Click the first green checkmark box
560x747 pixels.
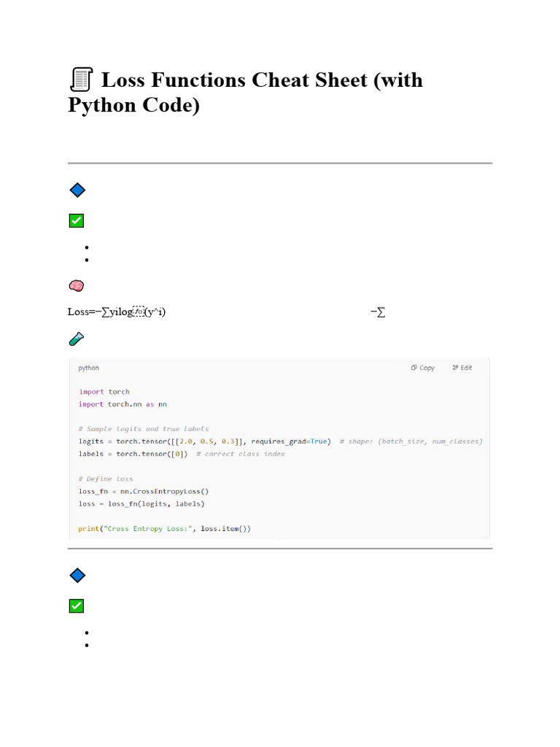click(x=77, y=220)
